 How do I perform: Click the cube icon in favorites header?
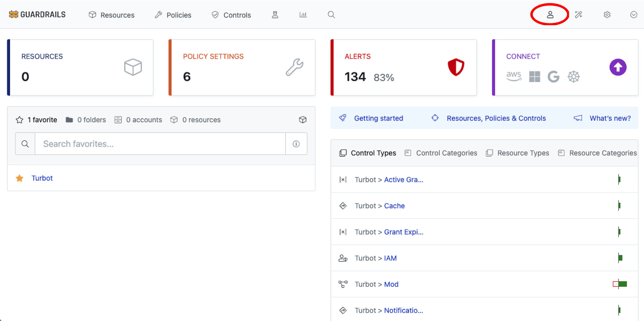point(303,120)
